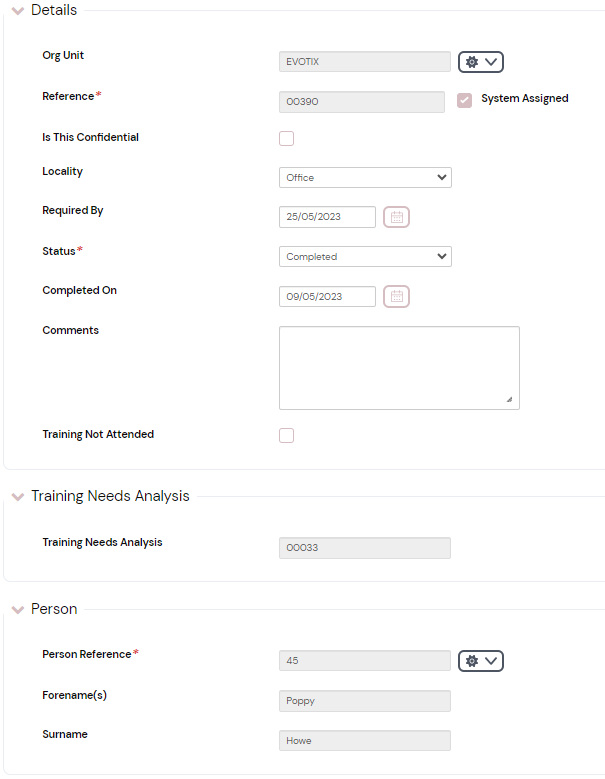The width and height of the screenshot is (605, 779).
Task: Open the Status dropdown showing Completed
Action: point(365,256)
